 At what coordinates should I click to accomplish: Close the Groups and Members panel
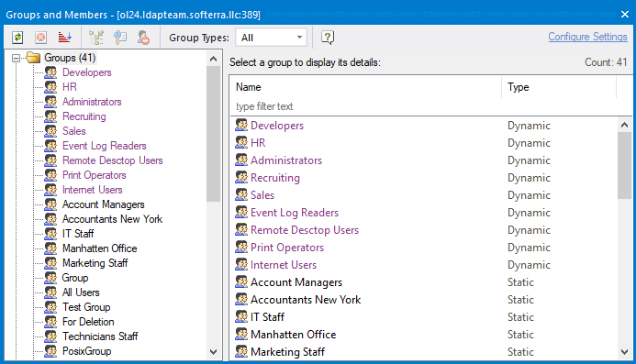pyautogui.click(x=625, y=15)
